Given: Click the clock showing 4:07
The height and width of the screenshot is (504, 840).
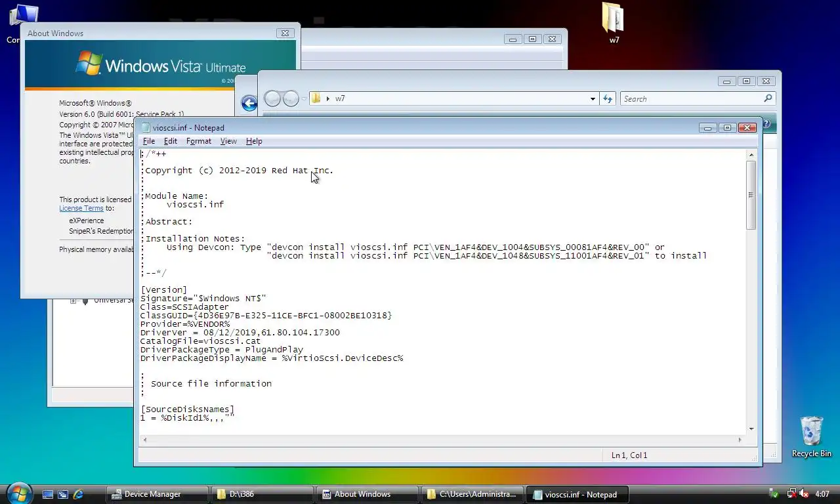Looking at the screenshot, I should (822, 494).
